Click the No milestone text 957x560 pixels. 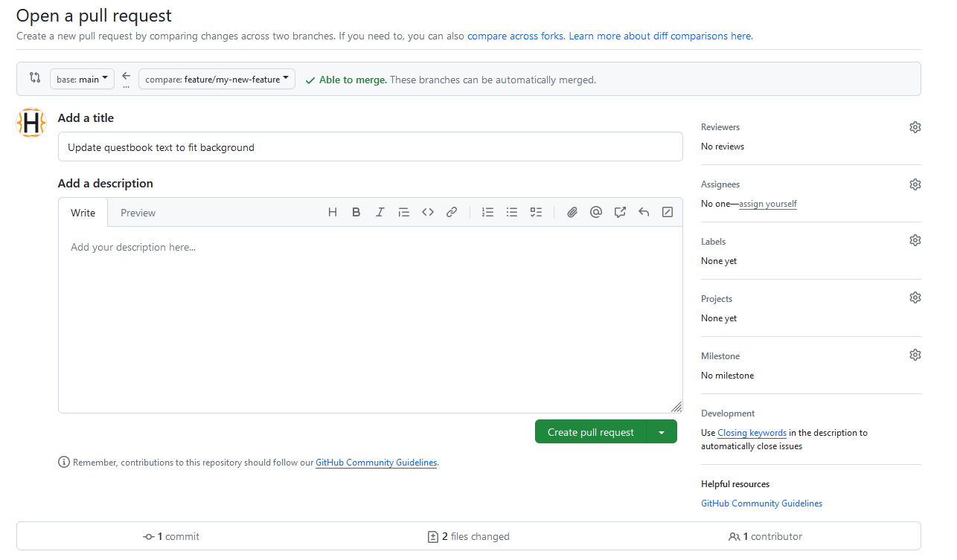click(x=728, y=376)
